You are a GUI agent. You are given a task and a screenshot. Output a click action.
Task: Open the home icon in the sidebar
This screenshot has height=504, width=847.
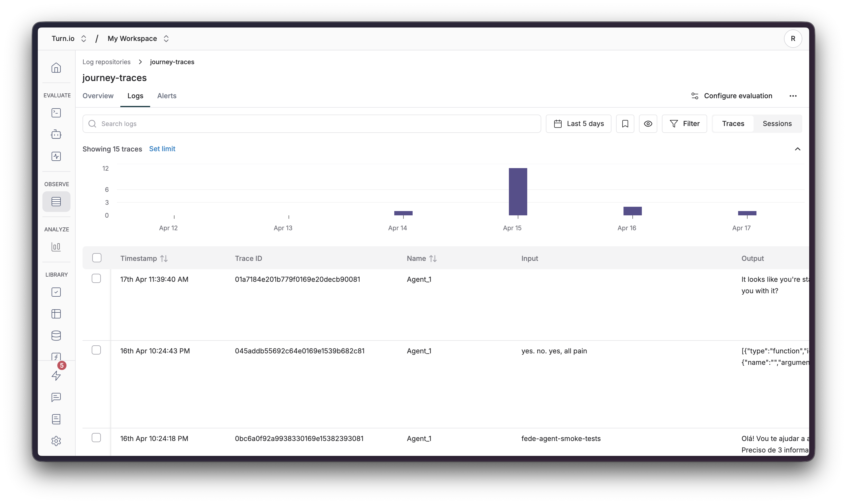pos(56,68)
